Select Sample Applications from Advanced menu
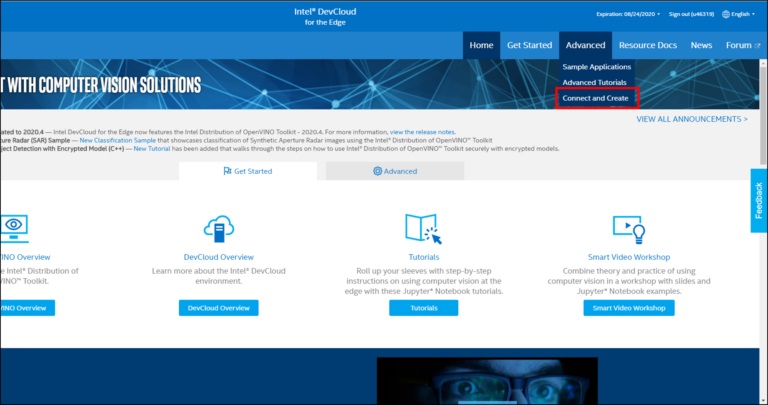Viewport: 768px width, 405px height. [597, 67]
